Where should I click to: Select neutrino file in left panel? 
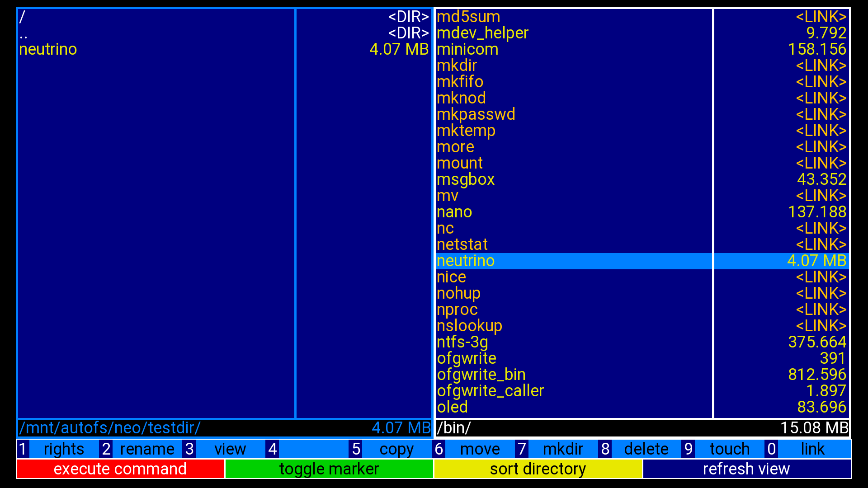[48, 49]
